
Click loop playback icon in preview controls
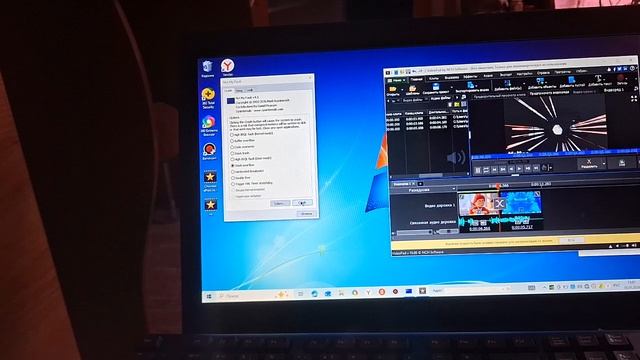coord(486,170)
